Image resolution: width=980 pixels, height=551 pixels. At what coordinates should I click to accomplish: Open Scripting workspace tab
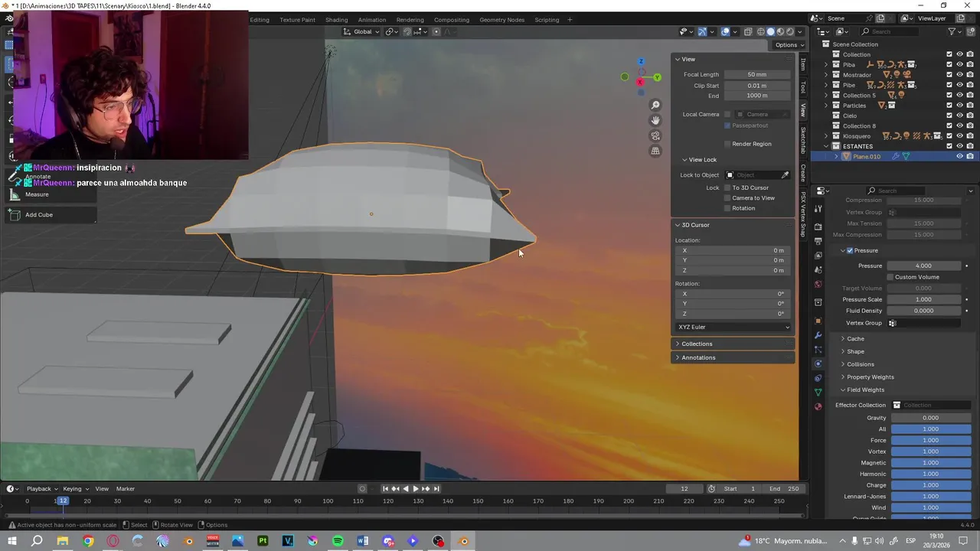(x=547, y=20)
